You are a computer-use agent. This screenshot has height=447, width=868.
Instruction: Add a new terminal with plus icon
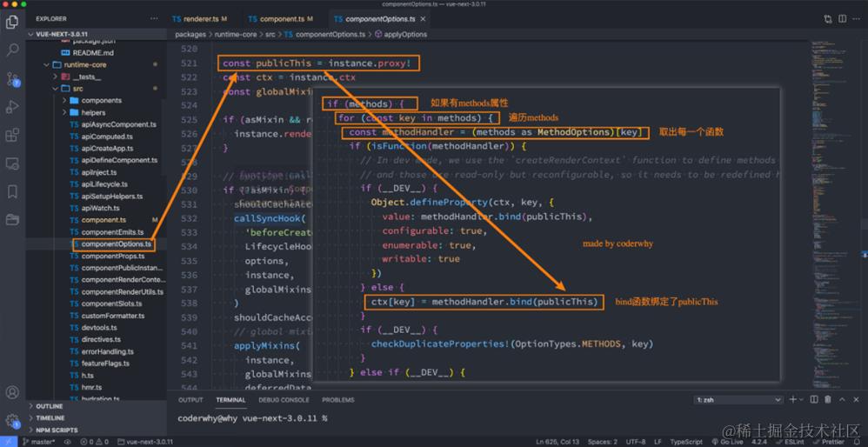792,399
